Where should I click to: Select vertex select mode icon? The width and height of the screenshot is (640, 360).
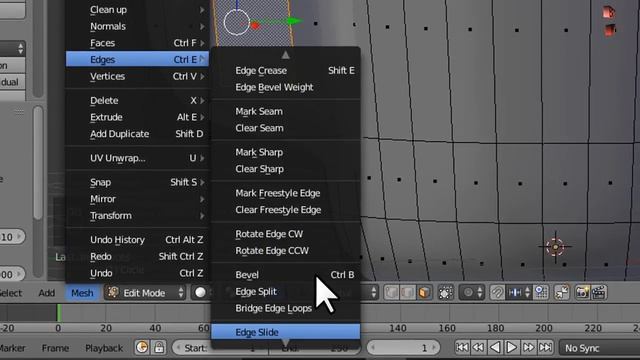(x=391, y=292)
